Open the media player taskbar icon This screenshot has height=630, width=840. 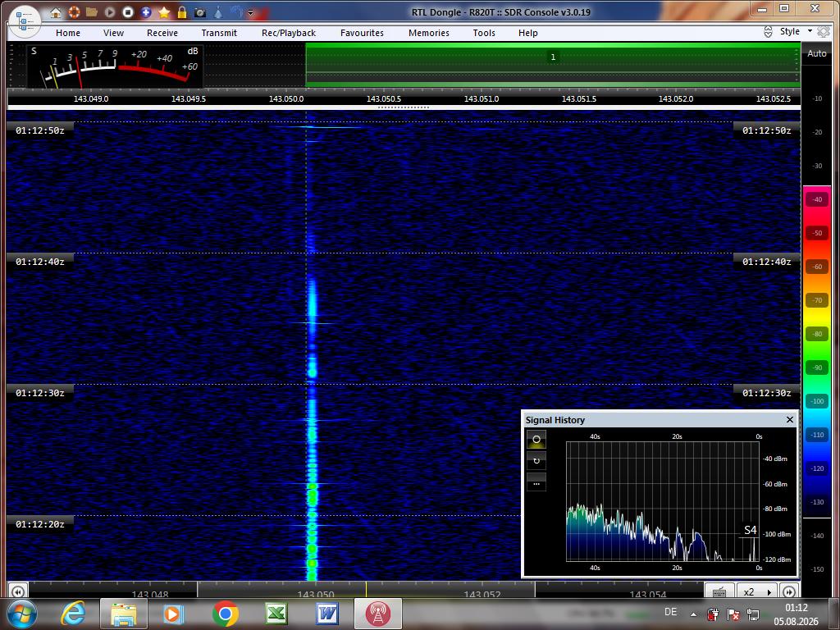174,614
